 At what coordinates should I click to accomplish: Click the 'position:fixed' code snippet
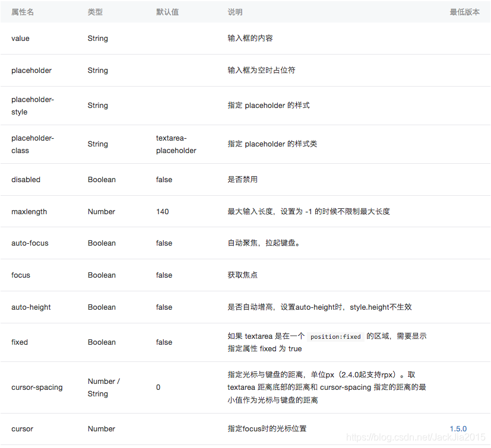(x=335, y=336)
